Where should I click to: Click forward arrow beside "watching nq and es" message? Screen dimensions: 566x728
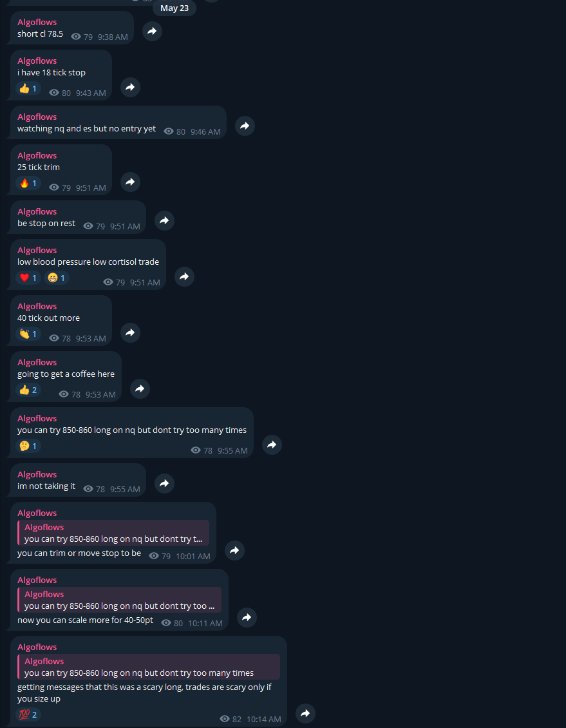coord(245,126)
